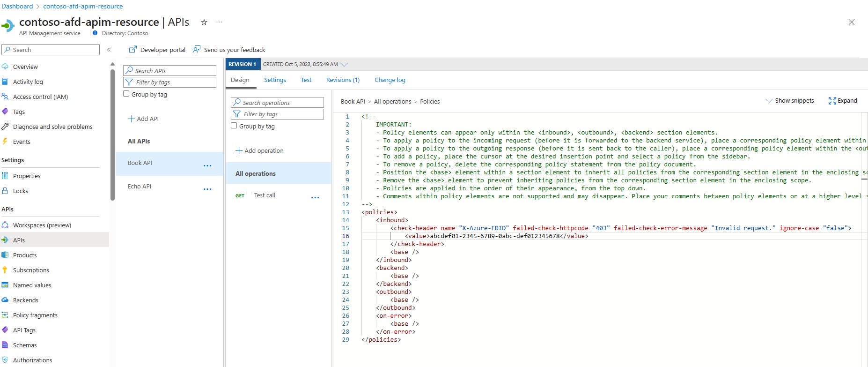Open Products in the APIs section
868x367 pixels.
(25, 255)
